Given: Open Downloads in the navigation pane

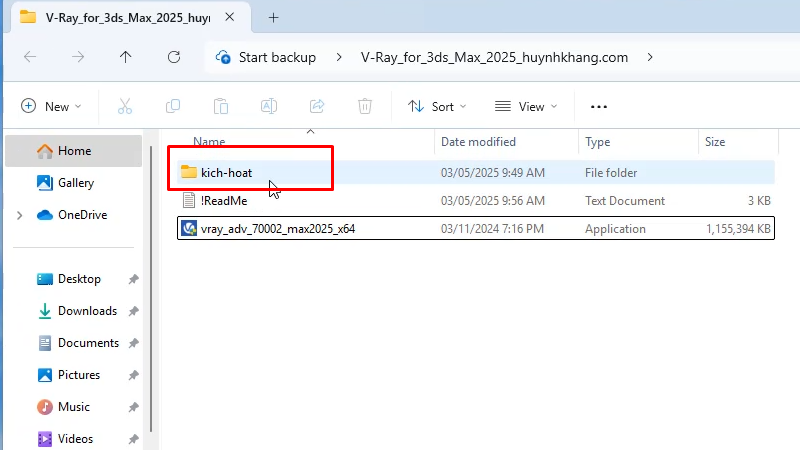Looking at the screenshot, I should click(87, 311).
